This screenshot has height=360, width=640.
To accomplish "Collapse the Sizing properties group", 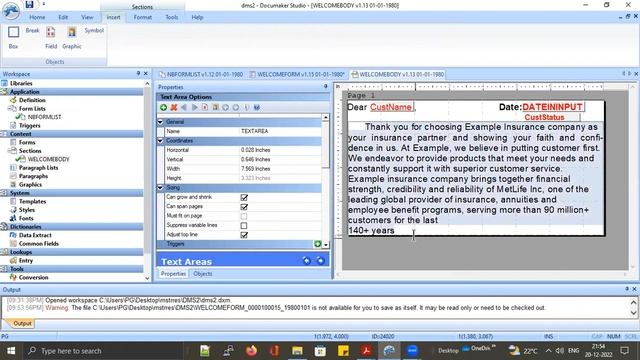I will tap(160, 187).
